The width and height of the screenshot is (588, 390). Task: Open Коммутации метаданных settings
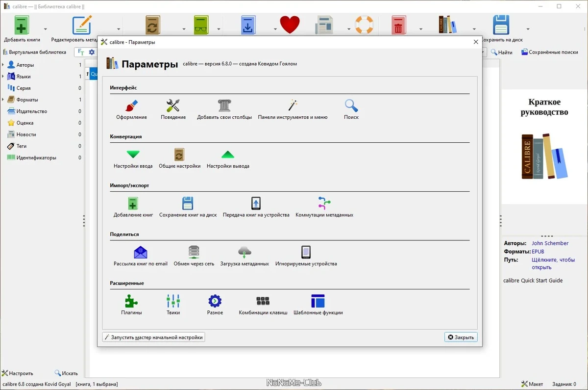[324, 207]
